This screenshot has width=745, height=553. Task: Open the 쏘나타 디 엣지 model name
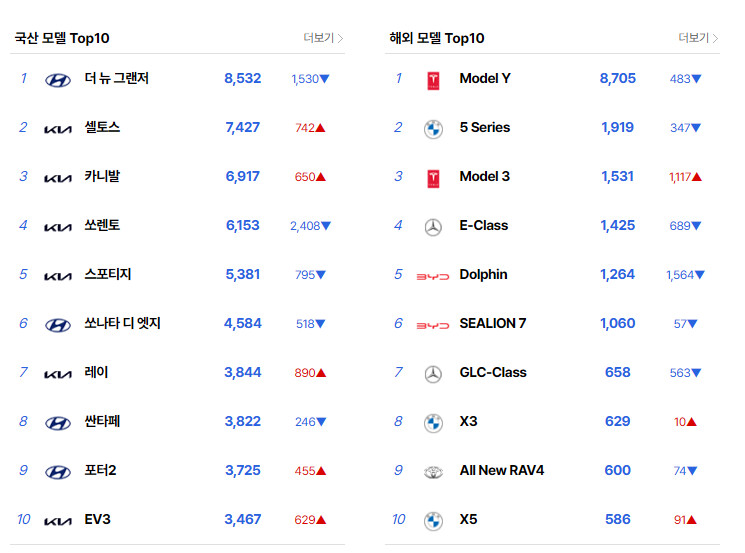point(123,323)
